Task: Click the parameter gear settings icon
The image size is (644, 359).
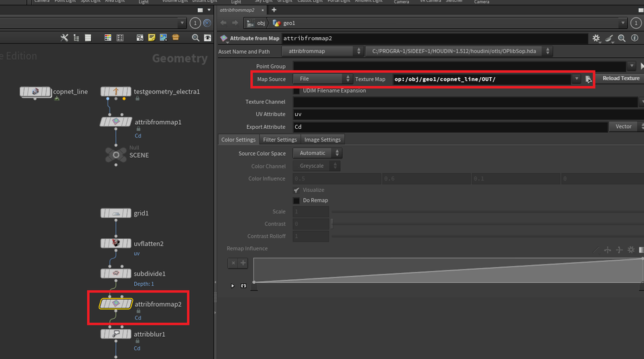Action: [x=596, y=40]
